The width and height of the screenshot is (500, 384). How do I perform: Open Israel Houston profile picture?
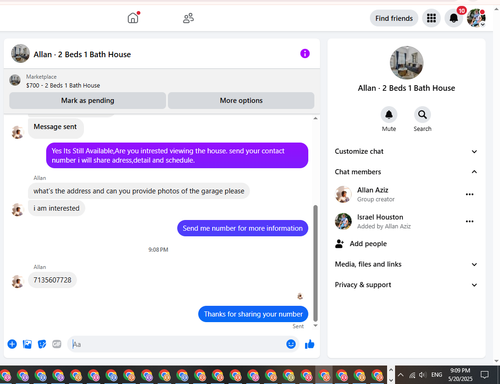343,221
